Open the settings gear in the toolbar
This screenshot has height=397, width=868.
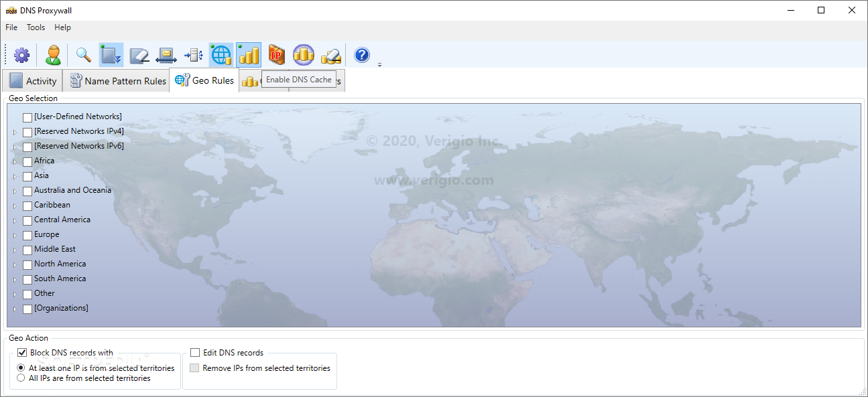pos(22,55)
